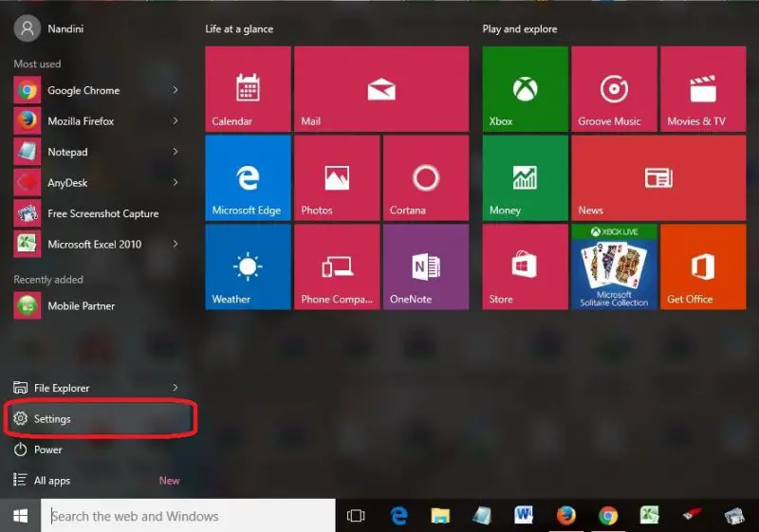Click the Nandini user account avatar

pos(28,28)
